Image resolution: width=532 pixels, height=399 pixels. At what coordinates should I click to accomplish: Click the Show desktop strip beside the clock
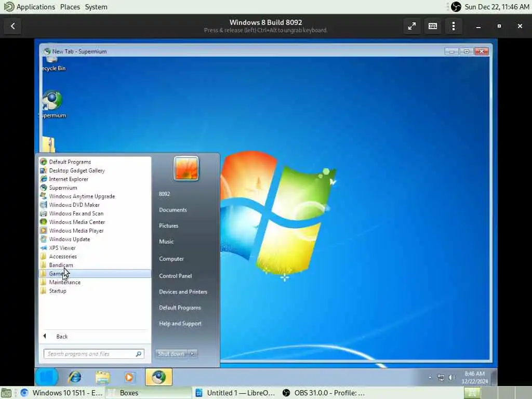point(495,377)
